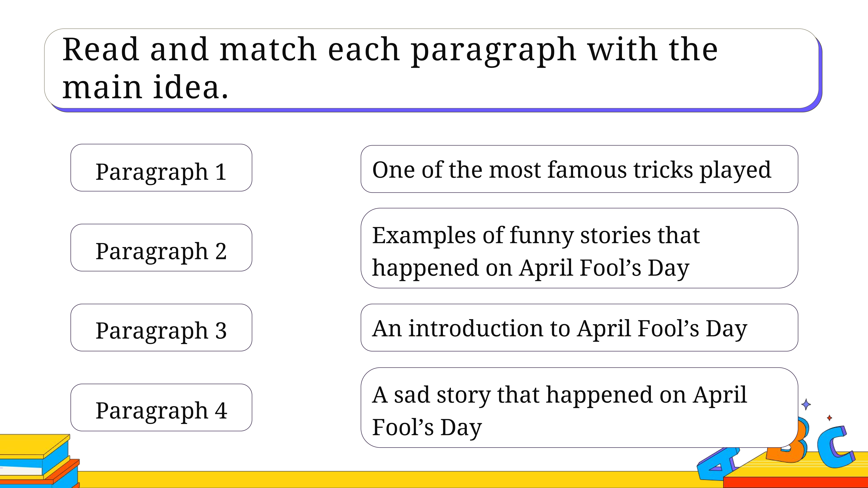Select the Paragraph 1 box
This screenshot has width=868, height=488.
point(161,168)
